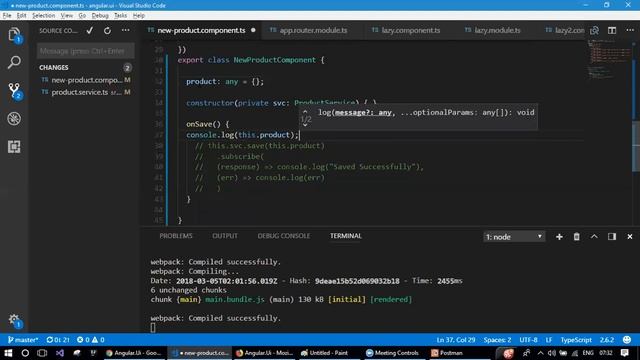Click the feedback smiley in status bar
Screen dimensions: 640x360
point(627,340)
